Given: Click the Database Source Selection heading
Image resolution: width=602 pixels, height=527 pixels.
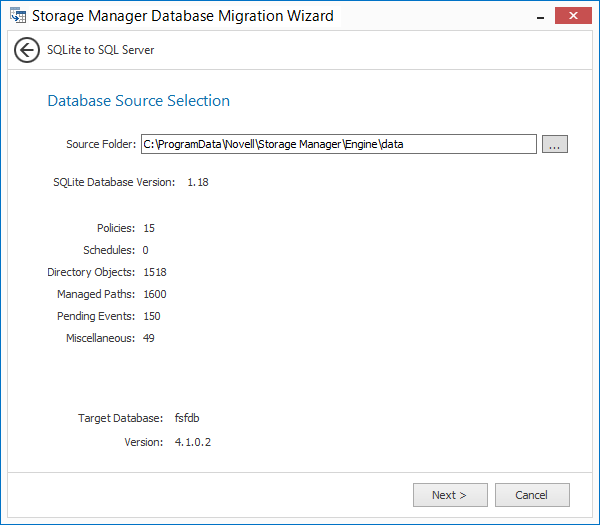Looking at the screenshot, I should point(139,101).
